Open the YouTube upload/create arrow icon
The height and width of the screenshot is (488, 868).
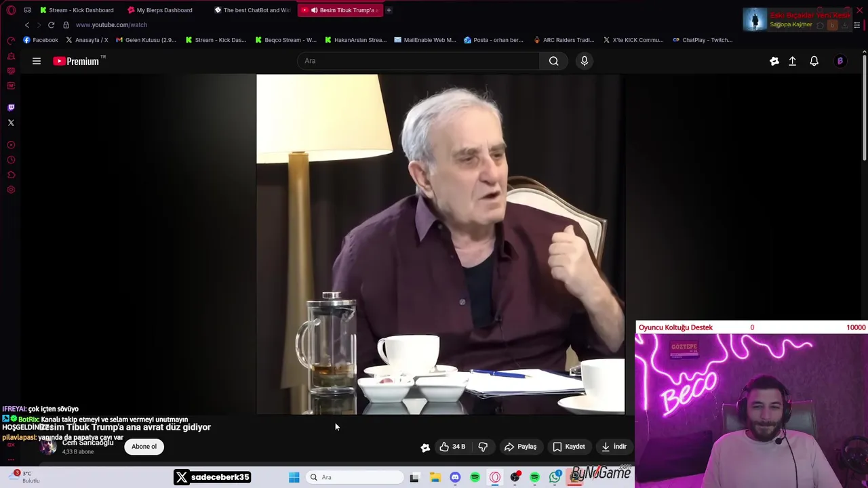tap(792, 61)
